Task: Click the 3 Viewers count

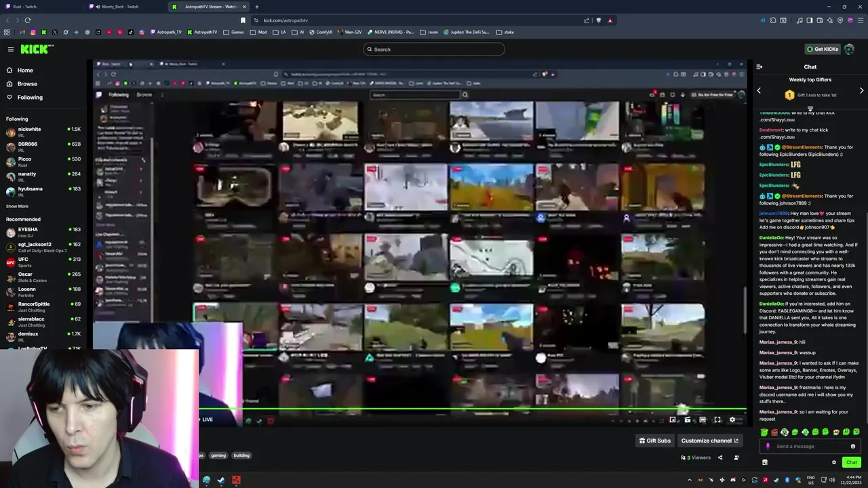Action: (x=696, y=457)
